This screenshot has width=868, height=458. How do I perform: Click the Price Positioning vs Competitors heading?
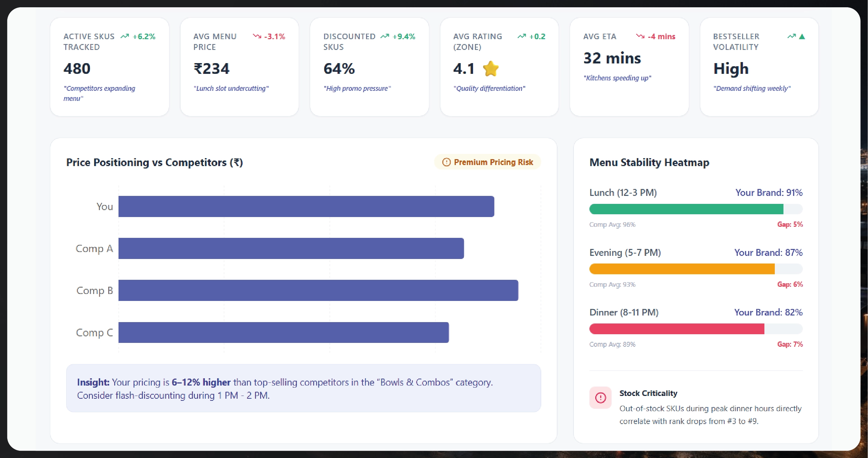coord(155,162)
